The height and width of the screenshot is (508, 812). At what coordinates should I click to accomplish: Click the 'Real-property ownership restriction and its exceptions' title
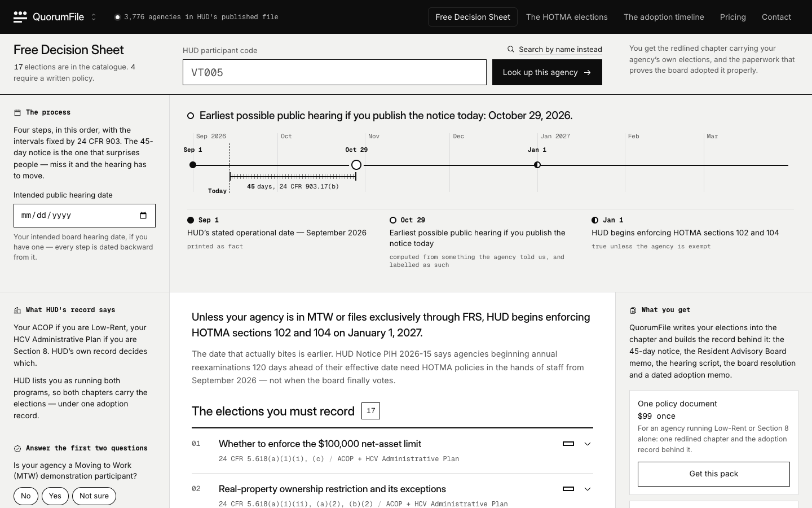(332, 489)
